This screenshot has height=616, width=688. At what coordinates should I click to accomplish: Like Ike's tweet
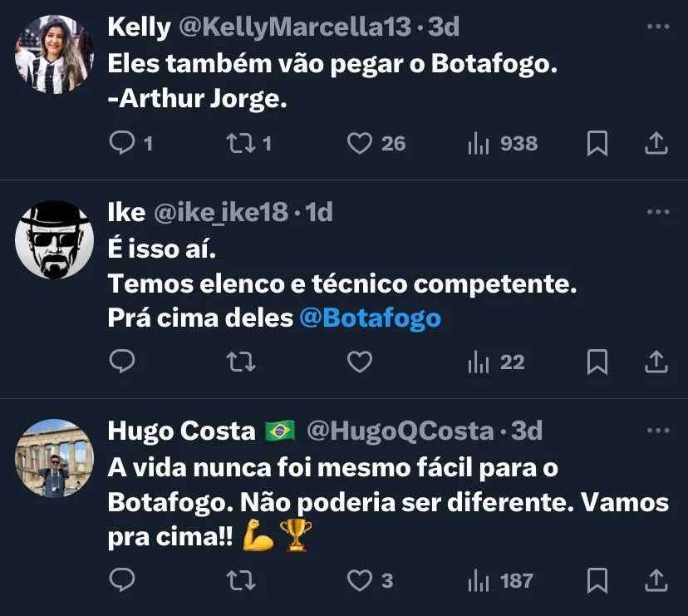pyautogui.click(x=359, y=362)
